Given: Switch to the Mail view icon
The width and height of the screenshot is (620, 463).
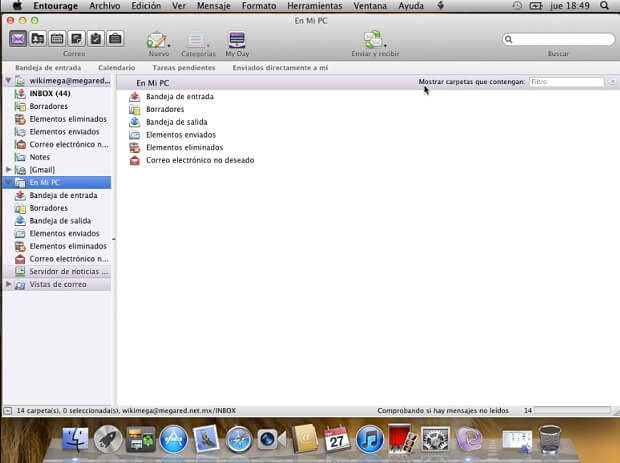Looking at the screenshot, I should [18, 39].
